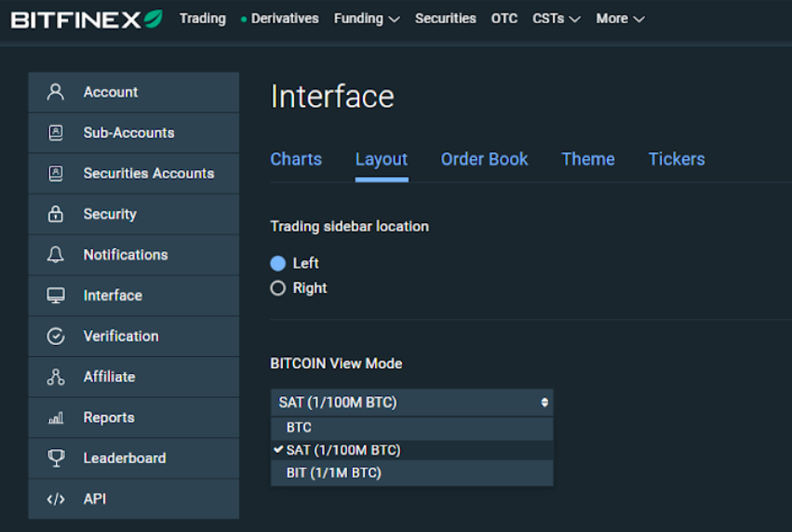This screenshot has height=532, width=792.
Task: Switch to the Charts tab
Action: coord(296,159)
